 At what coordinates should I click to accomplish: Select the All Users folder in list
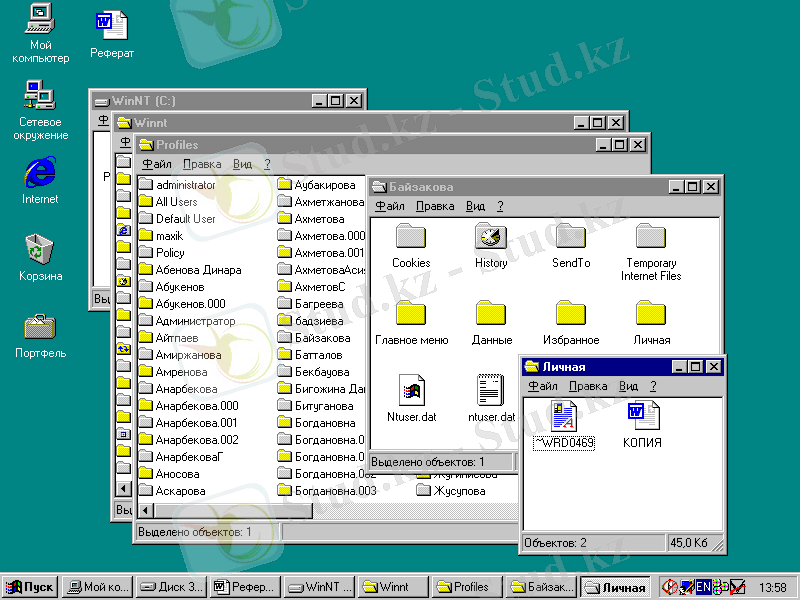click(x=176, y=202)
